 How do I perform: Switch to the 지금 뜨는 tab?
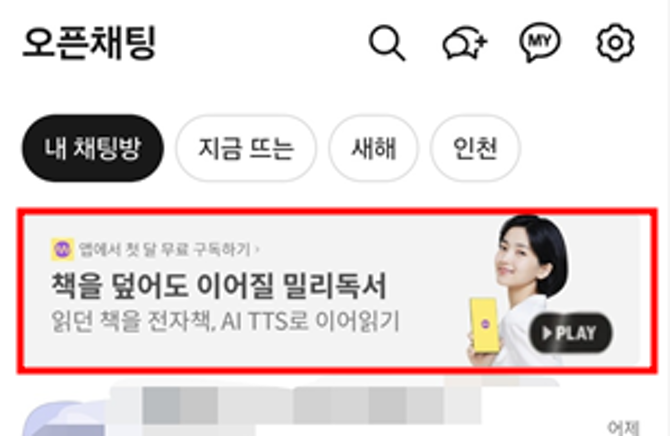click(x=246, y=148)
